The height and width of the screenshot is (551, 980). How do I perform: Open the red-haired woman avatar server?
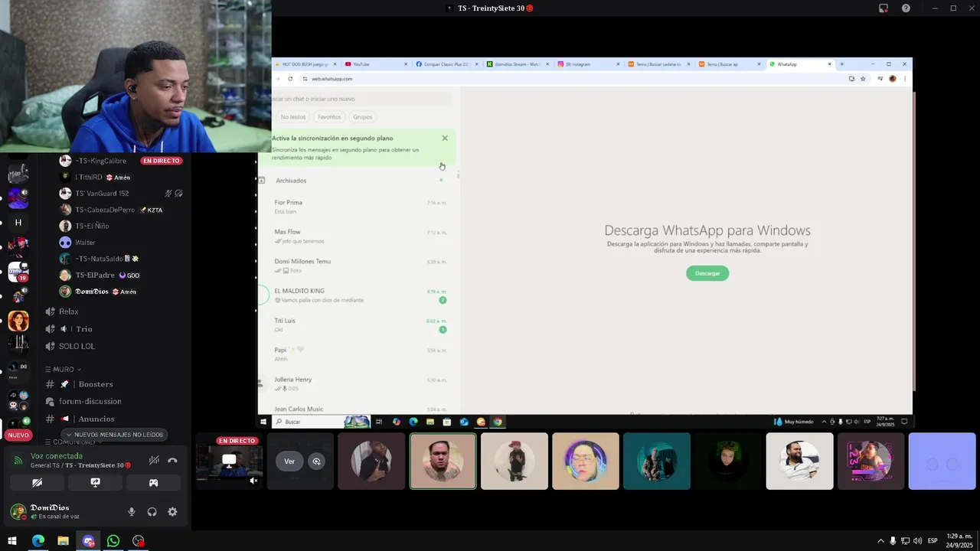pos(18,321)
